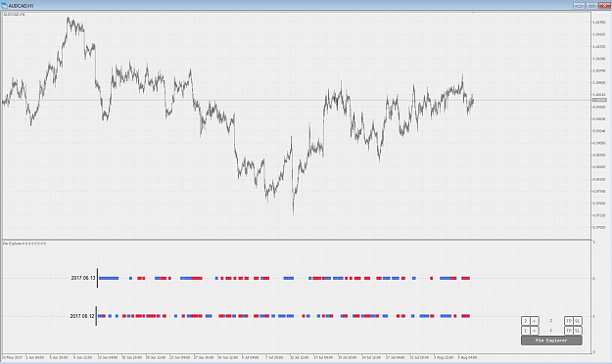Click the arrow button beside number 1
Viewport: 612px width, 364px height.
point(535,331)
